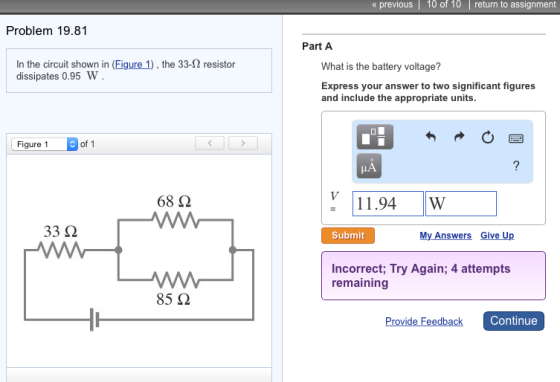Click the Continue button

point(514,321)
